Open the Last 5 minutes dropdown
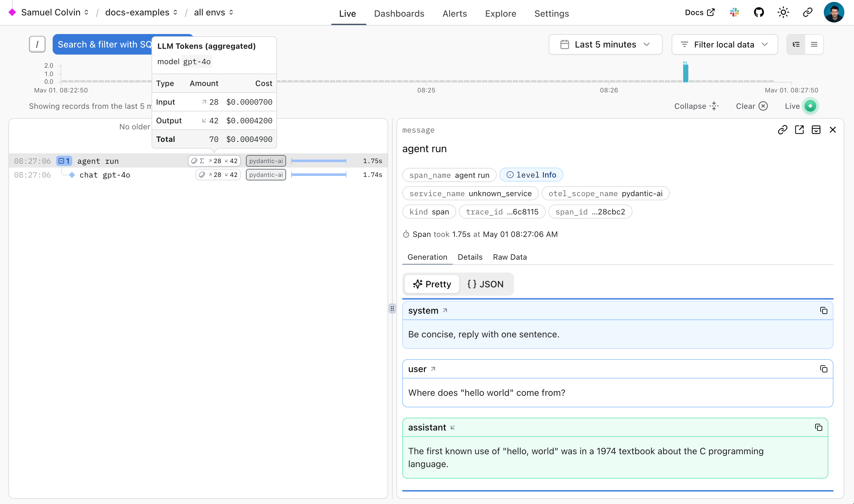 tap(605, 45)
